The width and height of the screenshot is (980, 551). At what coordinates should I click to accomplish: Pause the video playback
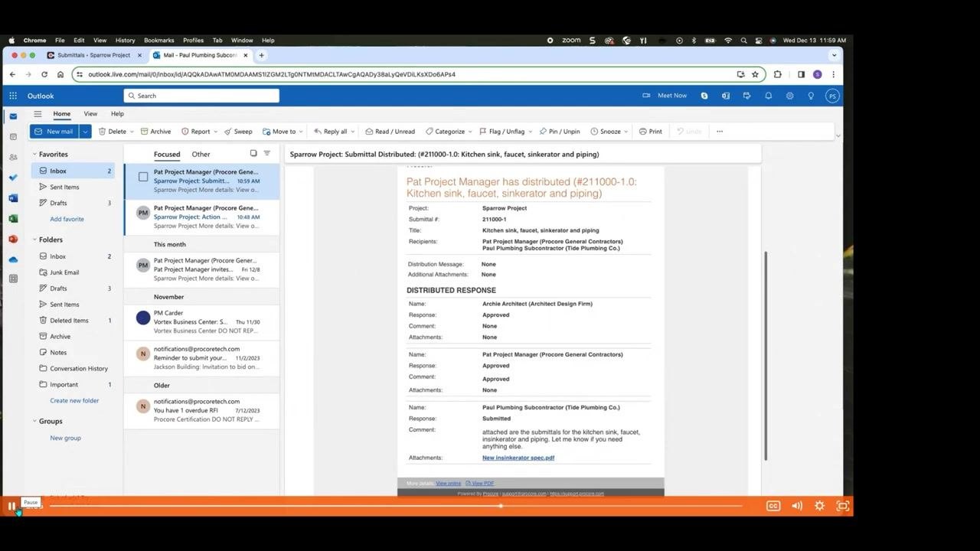point(11,506)
